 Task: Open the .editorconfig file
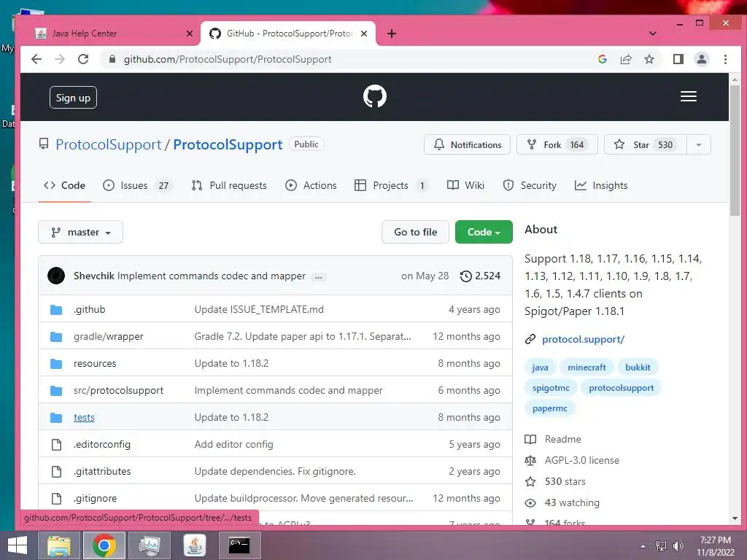102,444
